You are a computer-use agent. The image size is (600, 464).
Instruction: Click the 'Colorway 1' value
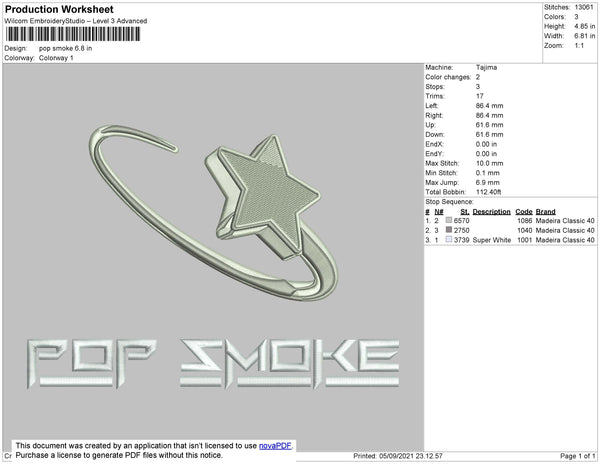point(56,58)
